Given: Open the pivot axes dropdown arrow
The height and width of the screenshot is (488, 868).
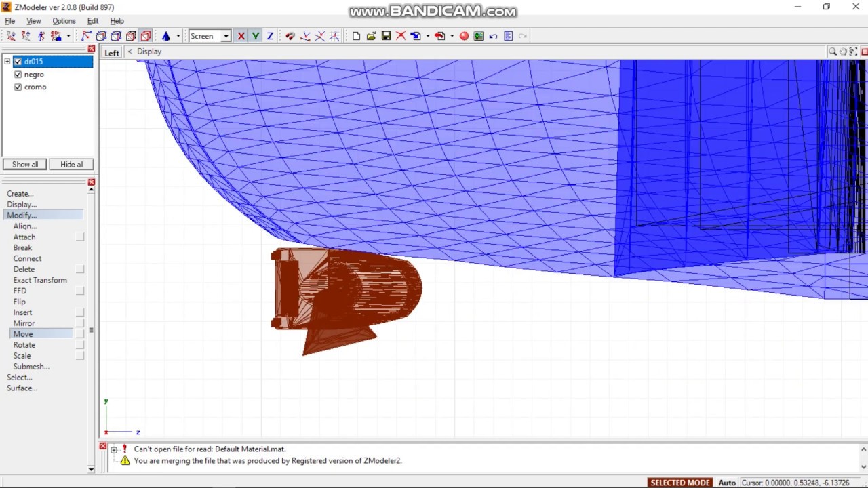Looking at the screenshot, I should (178, 36).
